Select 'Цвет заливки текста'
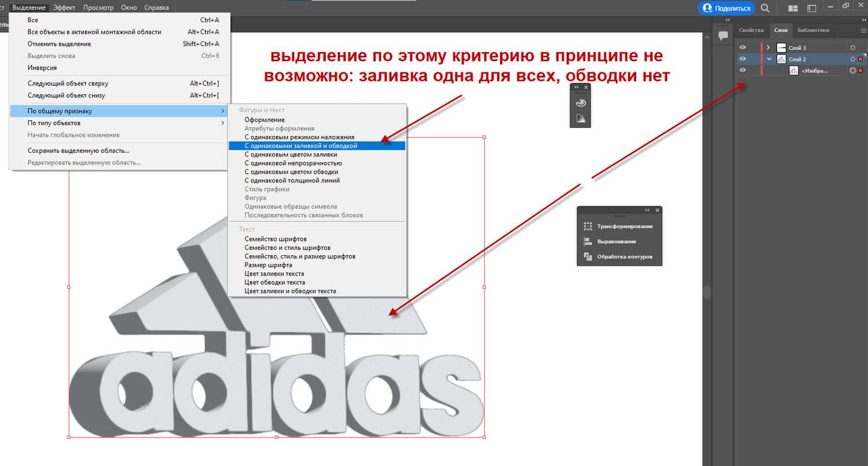 point(317,274)
